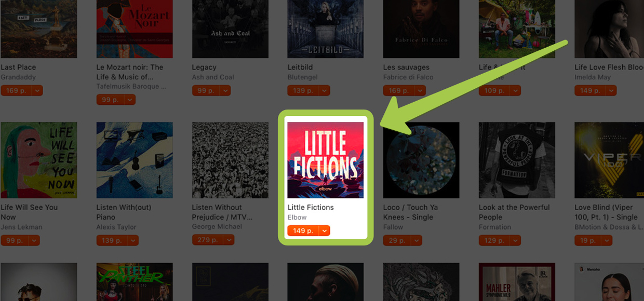The height and width of the screenshot is (301, 644).
Task: Buy Little Fictions for 149 p.
Action: click(x=303, y=231)
